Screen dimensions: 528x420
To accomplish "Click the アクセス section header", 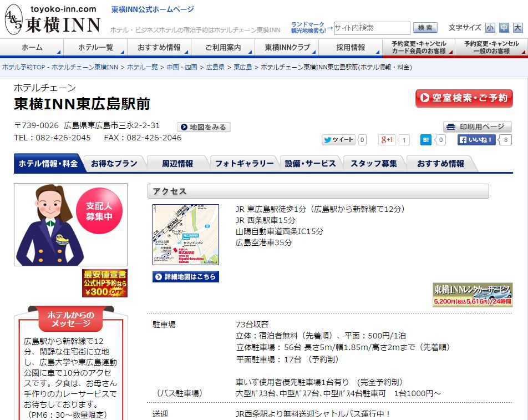I will (x=318, y=191).
